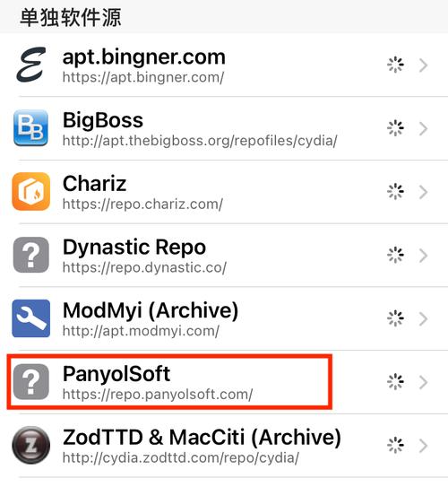Tap the ZodTTD round Z icon
The width and height of the screenshot is (448, 487).
tap(31, 445)
